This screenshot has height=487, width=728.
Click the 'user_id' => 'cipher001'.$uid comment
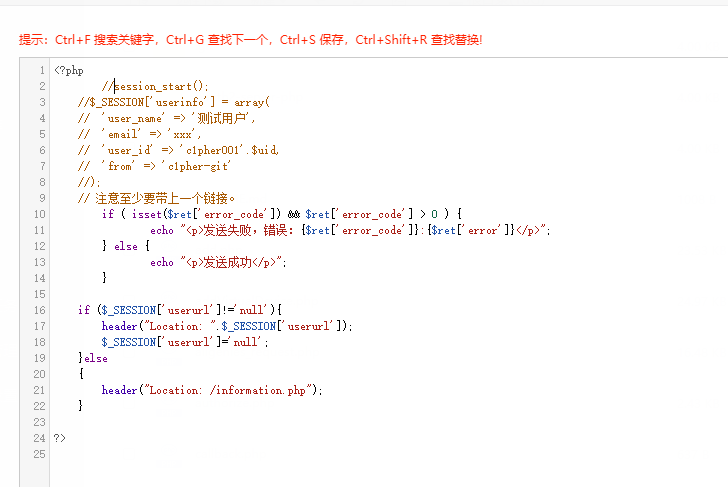click(x=178, y=150)
